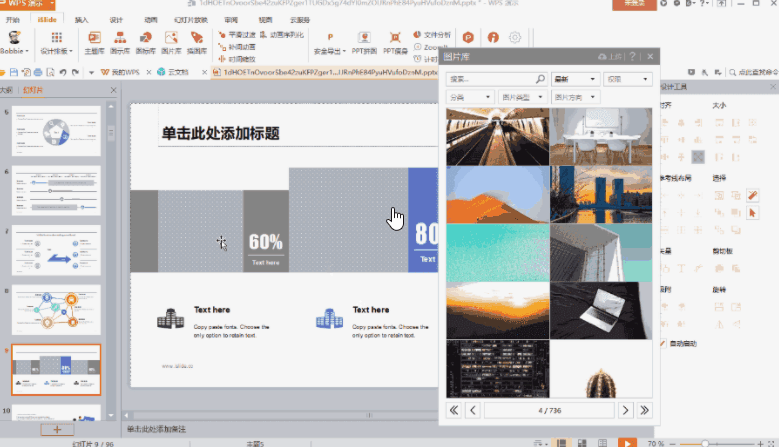Select the cactus photo thumbnail
The height and width of the screenshot is (447, 779).
[x=601, y=369]
